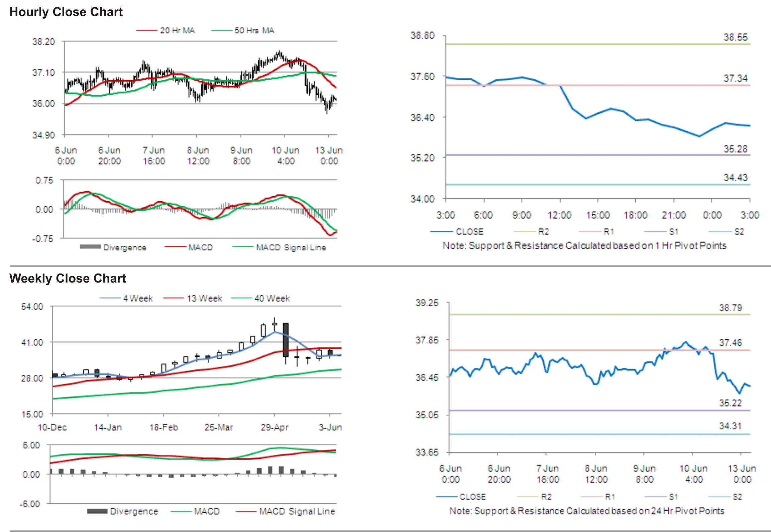The image size is (771, 532).
Task: Click the "6:00" time tick label
Action: pyautogui.click(x=483, y=215)
